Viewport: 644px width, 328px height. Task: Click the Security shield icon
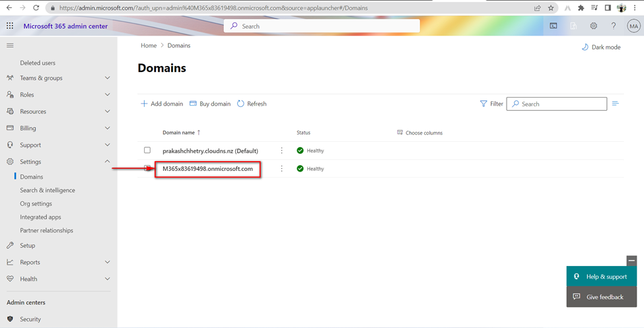coord(11,319)
